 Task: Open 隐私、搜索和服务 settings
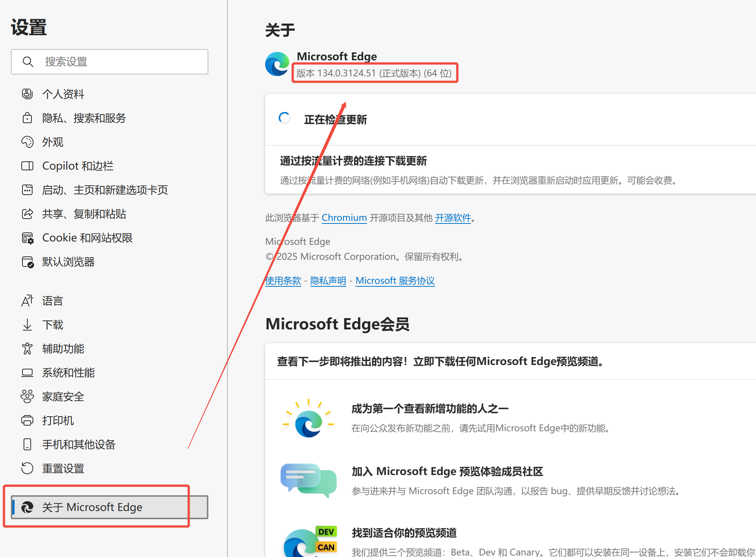click(84, 118)
